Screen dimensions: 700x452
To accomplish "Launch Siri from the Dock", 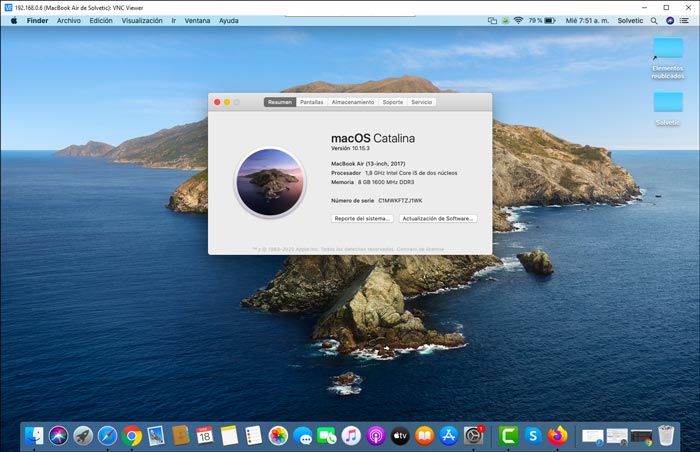I will tap(58, 435).
